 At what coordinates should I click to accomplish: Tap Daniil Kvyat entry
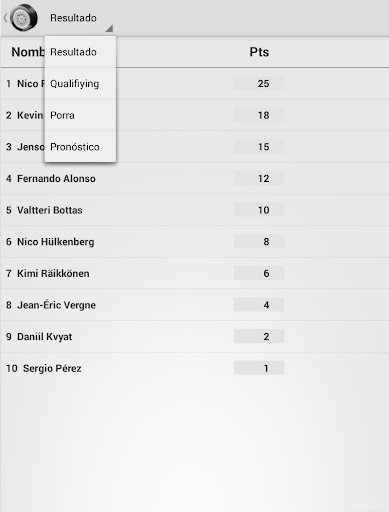coord(194,337)
